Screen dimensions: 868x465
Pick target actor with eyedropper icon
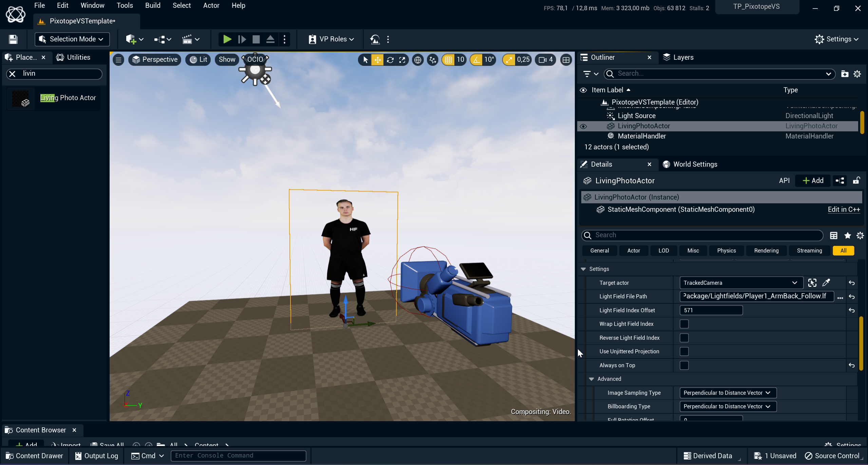[826, 282]
